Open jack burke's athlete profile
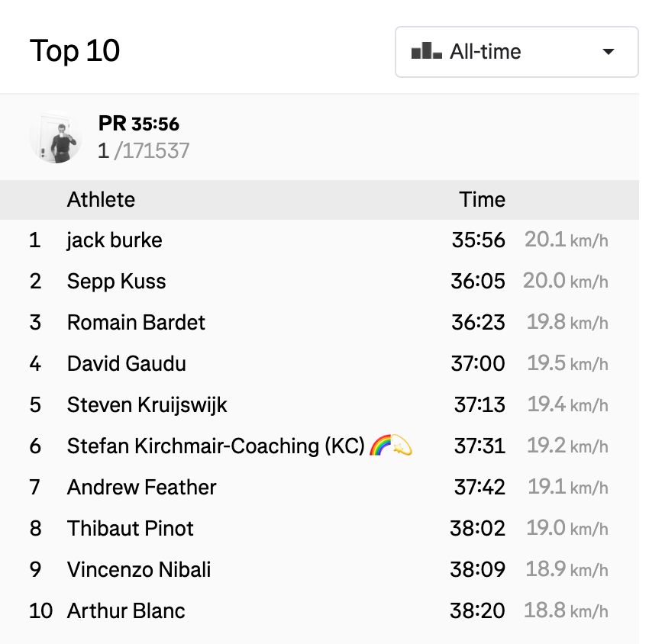The image size is (649, 644). (115, 240)
